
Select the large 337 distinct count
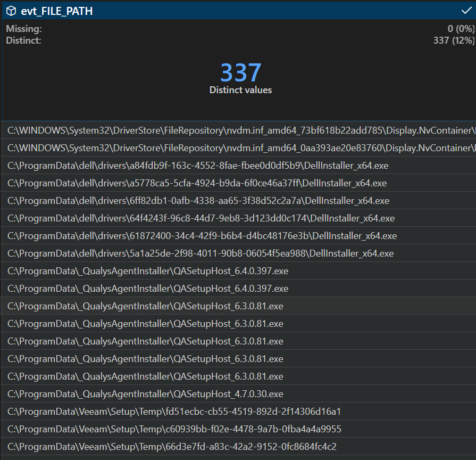pyautogui.click(x=240, y=72)
